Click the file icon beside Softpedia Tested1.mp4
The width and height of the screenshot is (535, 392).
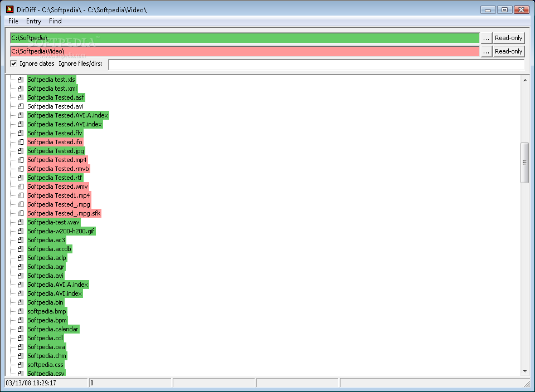coord(21,195)
